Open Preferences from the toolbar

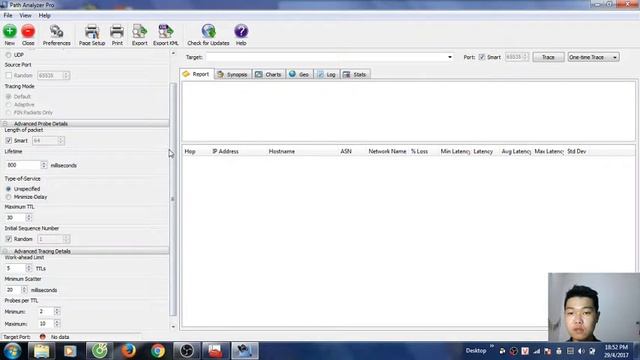tap(56, 35)
